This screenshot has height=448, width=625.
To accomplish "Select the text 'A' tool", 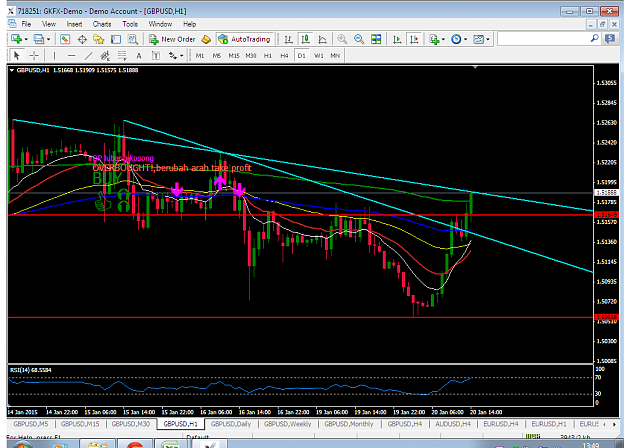I will coord(139,56).
